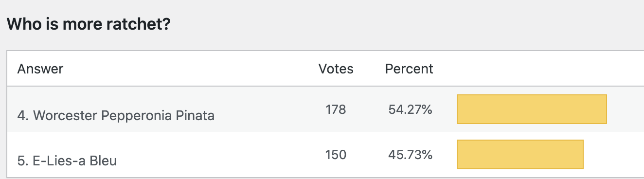Select the 54.27% percent value
Viewport: 644px width, 179px height.
411,110
